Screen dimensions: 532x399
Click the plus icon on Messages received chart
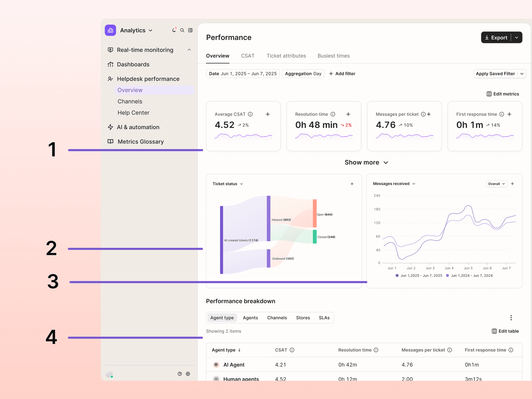click(512, 184)
